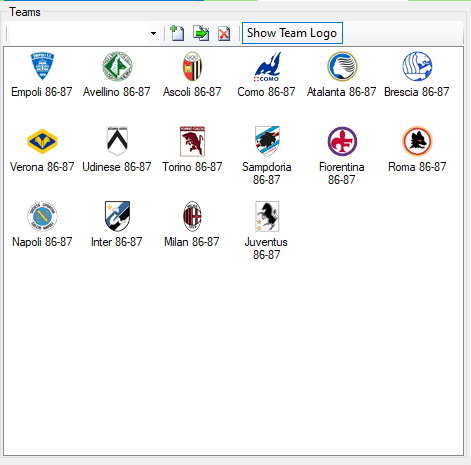Click the "Brescia 86-87" label text
The height and width of the screenshot is (465, 471).
click(x=417, y=92)
